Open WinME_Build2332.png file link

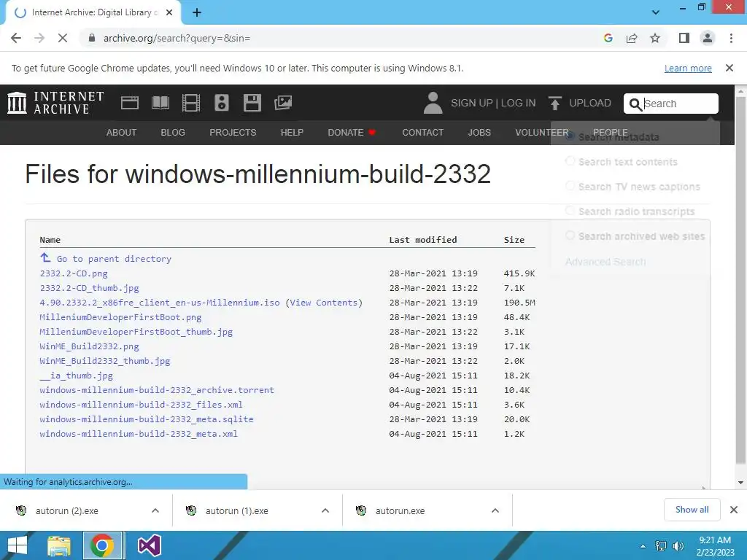tap(89, 346)
